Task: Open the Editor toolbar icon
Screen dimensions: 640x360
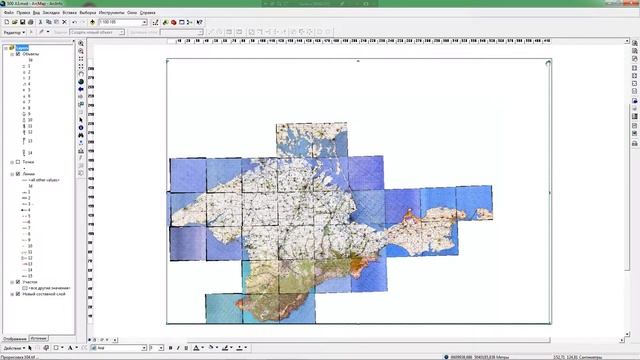Action: click(x=155, y=22)
